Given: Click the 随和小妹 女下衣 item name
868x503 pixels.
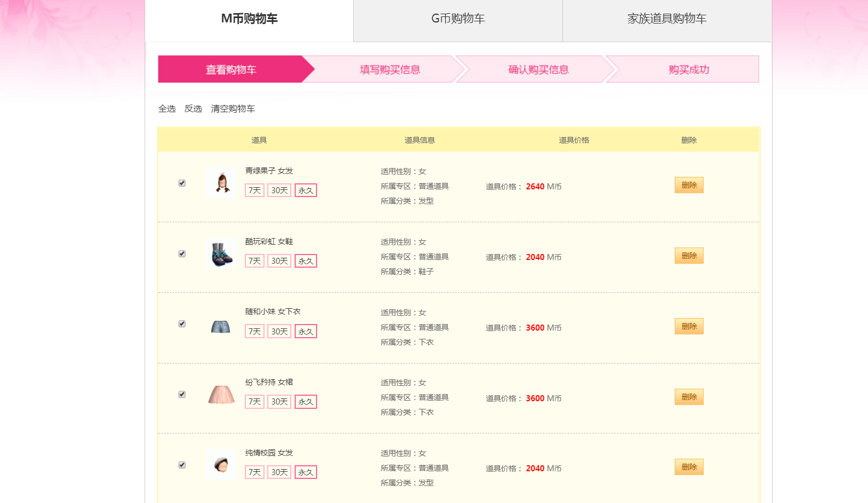Looking at the screenshot, I should [273, 311].
